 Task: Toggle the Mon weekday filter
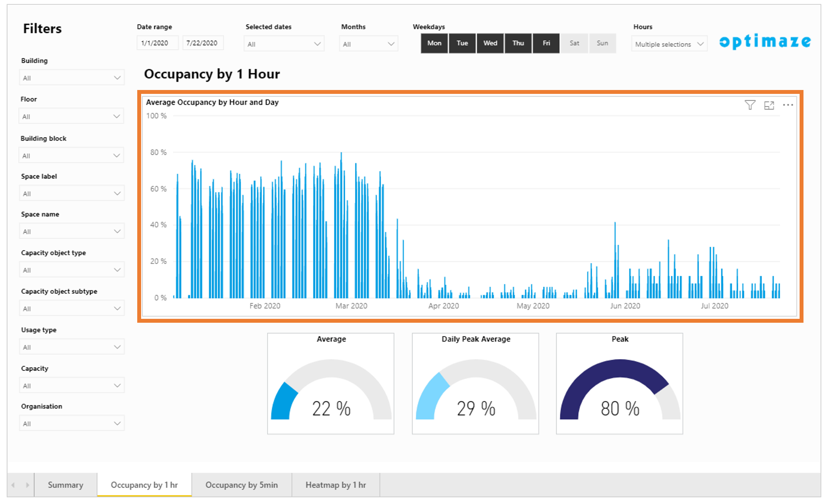(x=434, y=43)
